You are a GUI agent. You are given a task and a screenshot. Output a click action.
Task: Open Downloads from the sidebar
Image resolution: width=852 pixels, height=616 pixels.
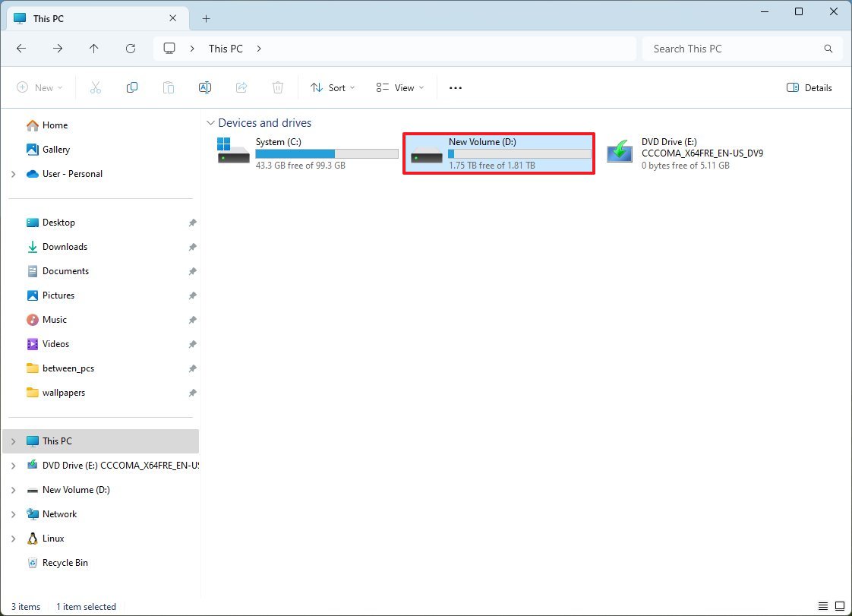coord(65,247)
